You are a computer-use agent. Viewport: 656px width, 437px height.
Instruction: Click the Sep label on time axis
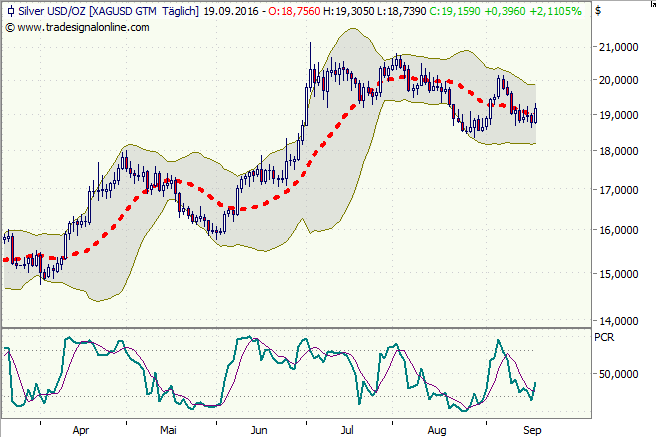532,430
